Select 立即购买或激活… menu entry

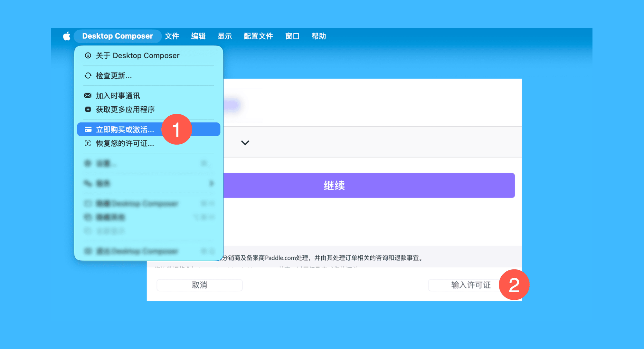[149, 129]
